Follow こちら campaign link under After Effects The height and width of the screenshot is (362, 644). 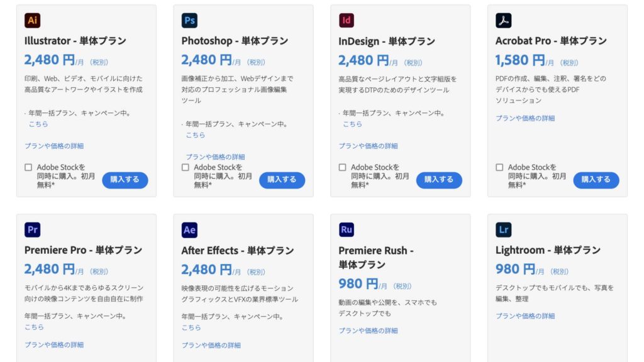(191, 327)
